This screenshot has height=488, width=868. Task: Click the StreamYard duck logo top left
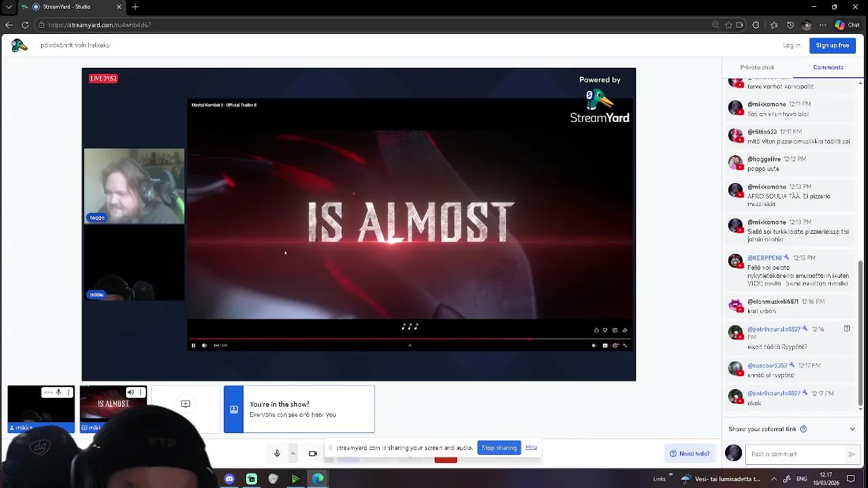pos(19,45)
